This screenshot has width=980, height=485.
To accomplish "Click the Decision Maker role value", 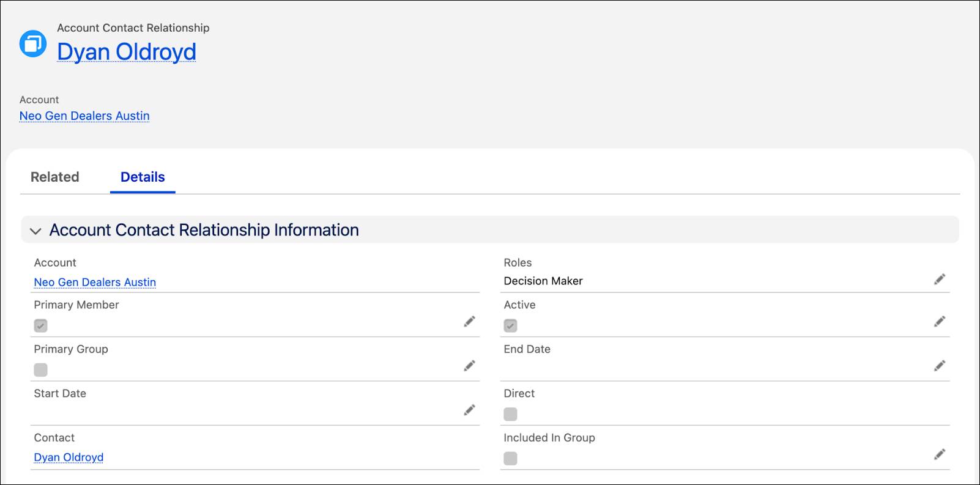I will pos(543,281).
